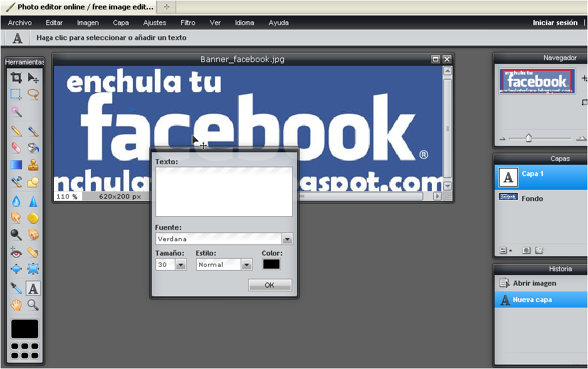
Task: Select the Pencil tool
Action: tap(16, 131)
